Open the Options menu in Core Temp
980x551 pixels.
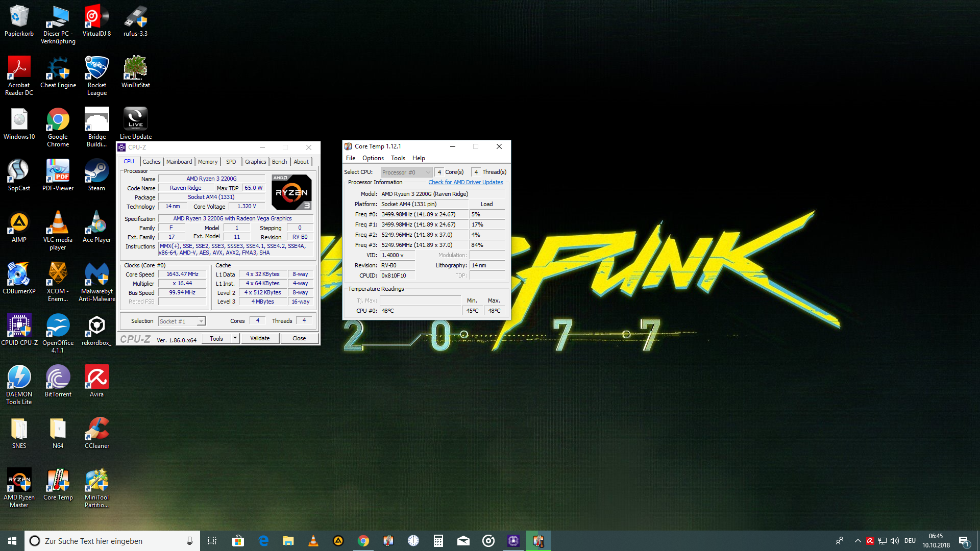click(373, 158)
